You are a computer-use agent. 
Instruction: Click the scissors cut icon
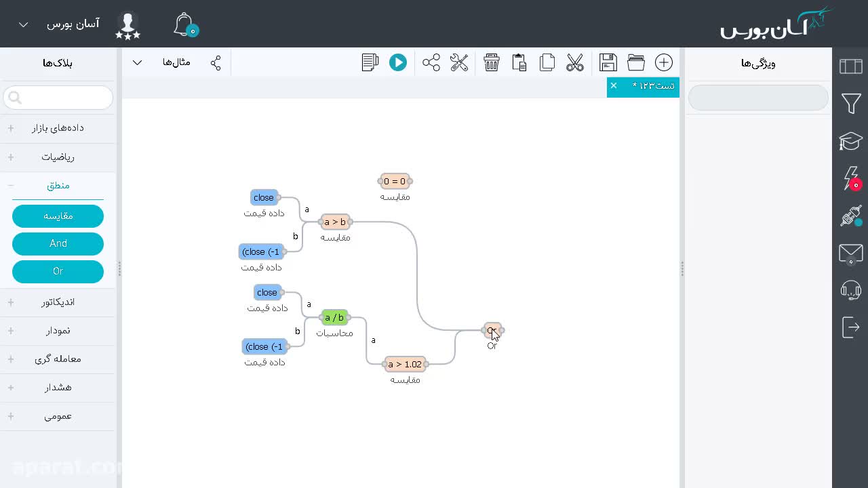click(x=575, y=62)
